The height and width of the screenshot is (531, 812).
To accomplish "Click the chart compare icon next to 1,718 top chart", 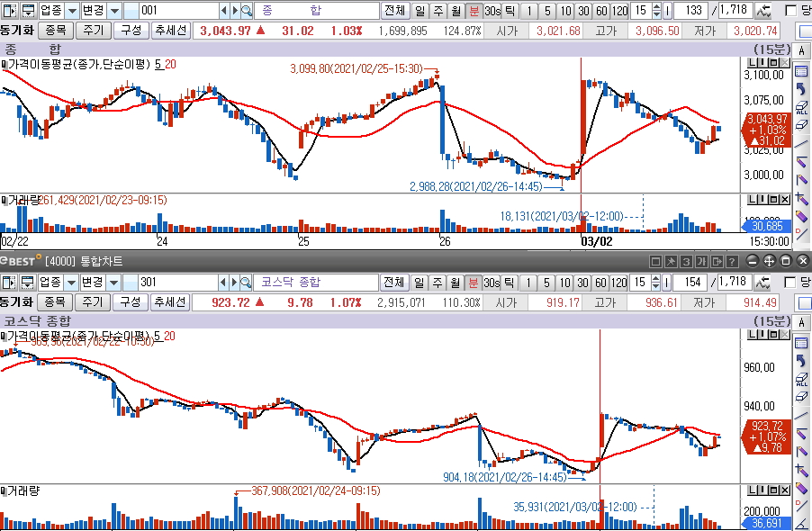I will 762,10.
